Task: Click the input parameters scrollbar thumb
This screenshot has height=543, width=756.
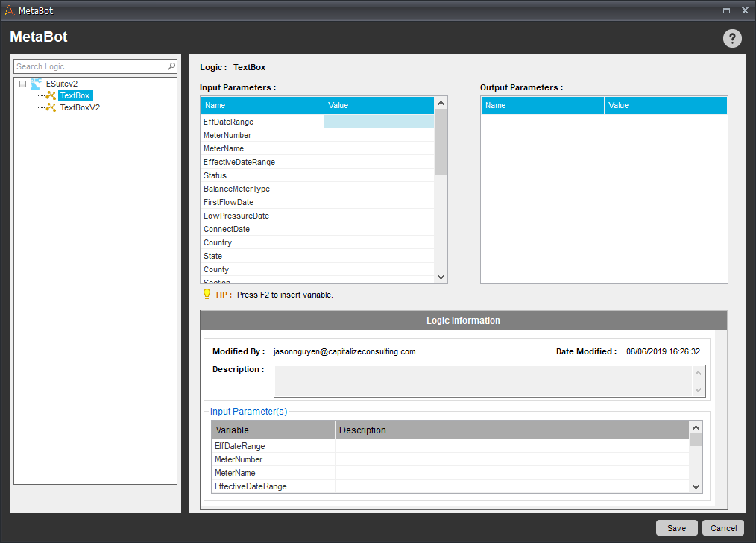Action: coord(441,142)
